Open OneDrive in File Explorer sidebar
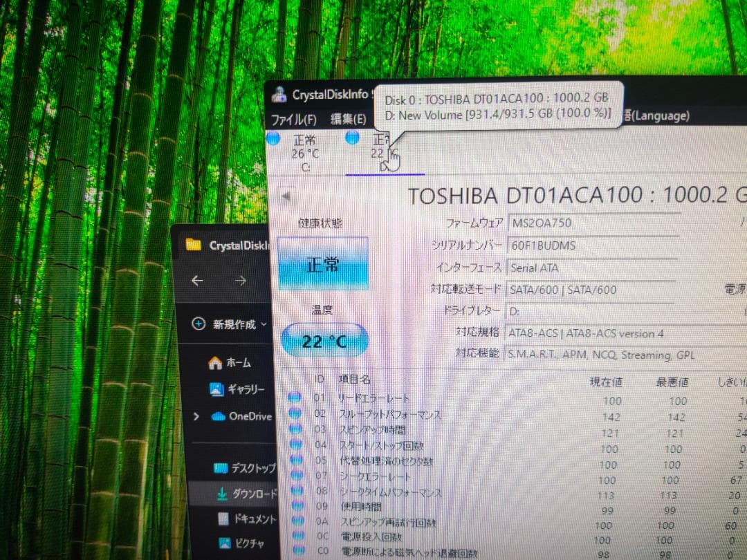747x560 pixels. (241, 416)
